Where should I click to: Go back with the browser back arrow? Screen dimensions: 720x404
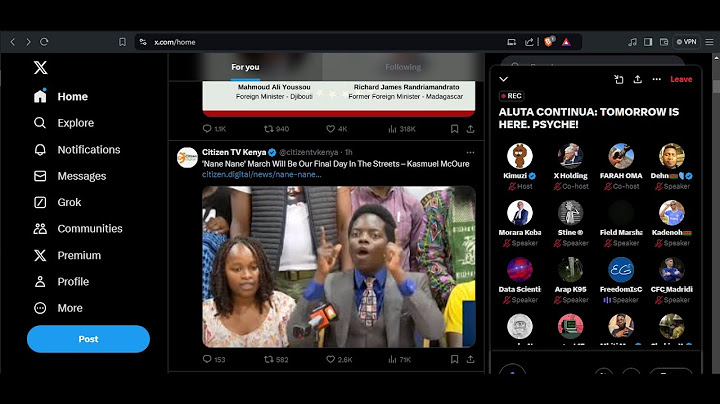(13, 42)
